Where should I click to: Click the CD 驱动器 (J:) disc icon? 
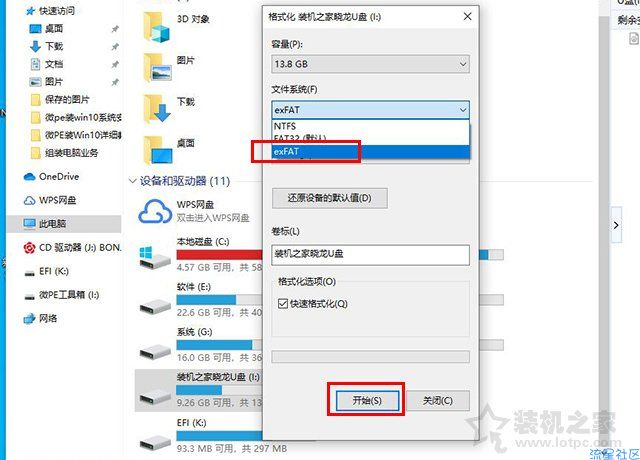[29, 248]
